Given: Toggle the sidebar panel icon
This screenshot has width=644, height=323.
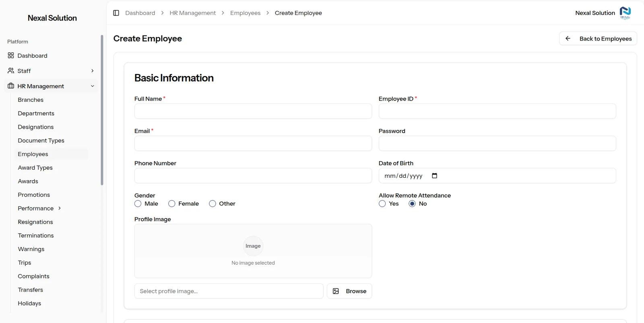Looking at the screenshot, I should pyautogui.click(x=116, y=13).
